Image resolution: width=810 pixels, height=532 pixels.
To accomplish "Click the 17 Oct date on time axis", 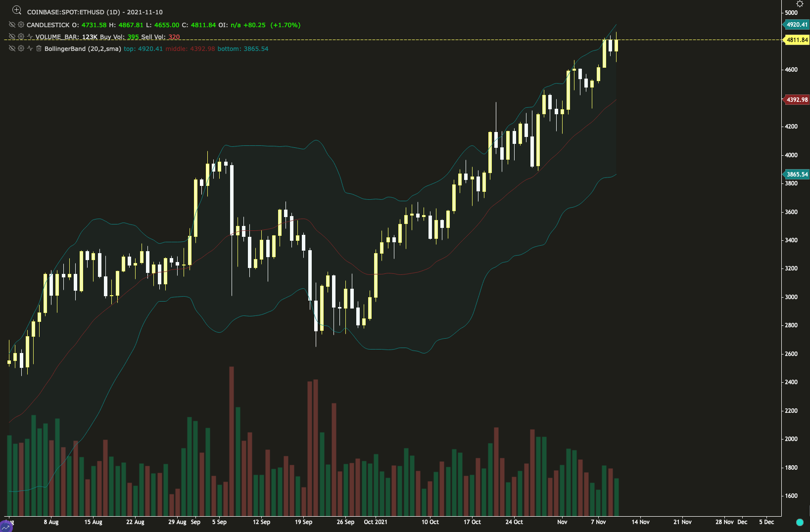I will pos(472,522).
